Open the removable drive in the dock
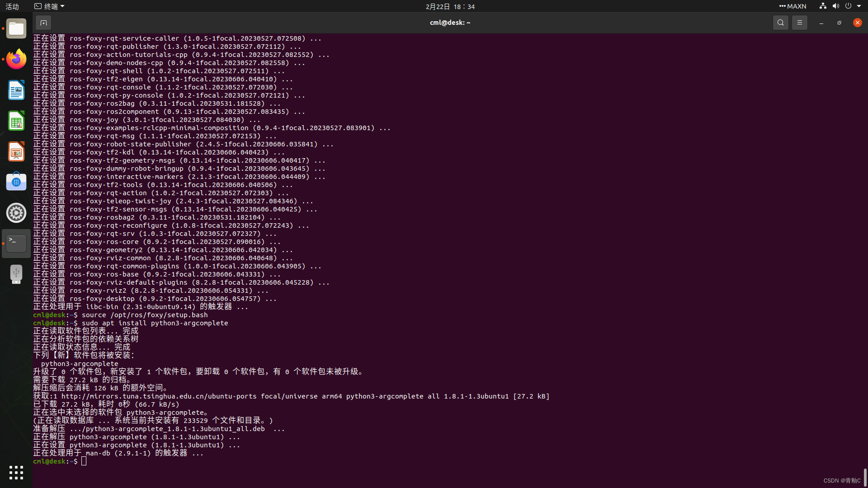The height and width of the screenshot is (488, 868). (16, 273)
